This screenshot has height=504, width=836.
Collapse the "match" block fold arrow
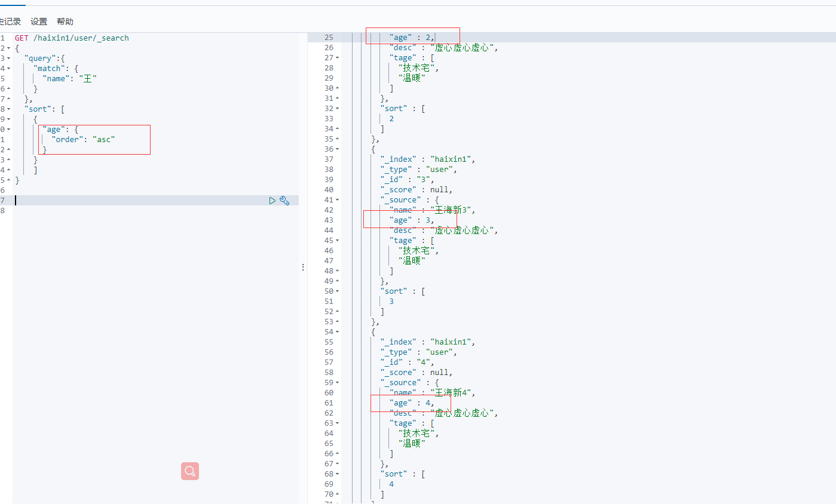pos(8,69)
